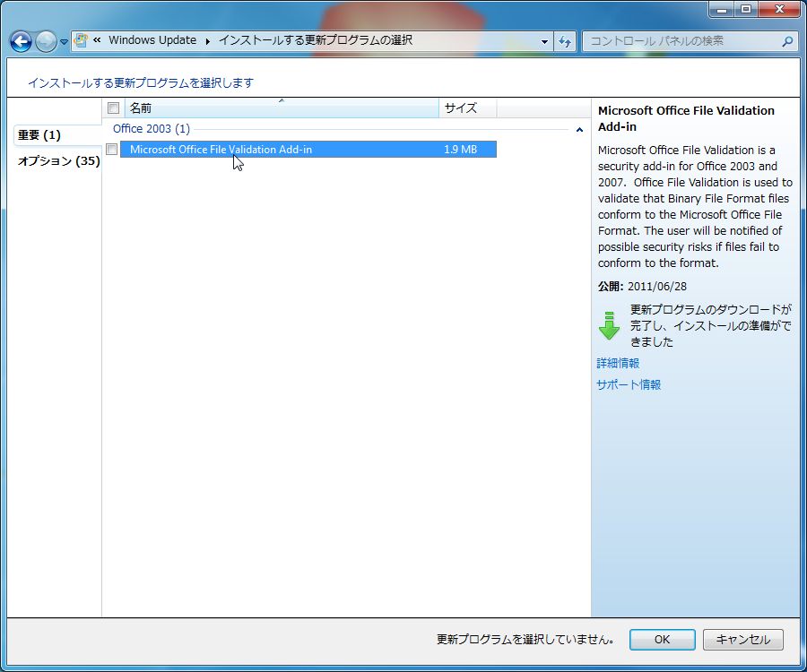Image resolution: width=807 pixels, height=672 pixels.
Task: Go back using the Back arrow button
Action: pos(22,41)
